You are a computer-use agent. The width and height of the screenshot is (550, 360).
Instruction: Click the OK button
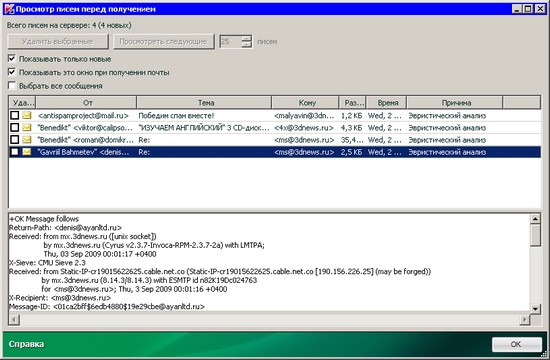point(516,344)
